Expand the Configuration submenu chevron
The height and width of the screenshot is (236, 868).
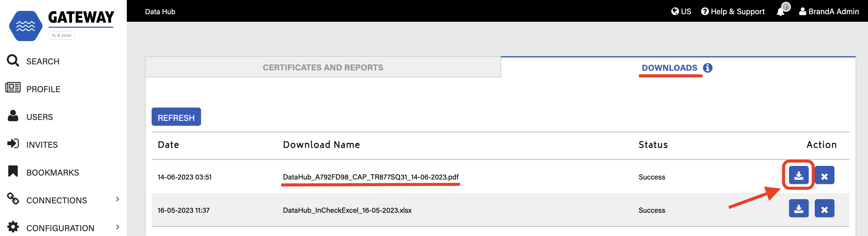117,227
